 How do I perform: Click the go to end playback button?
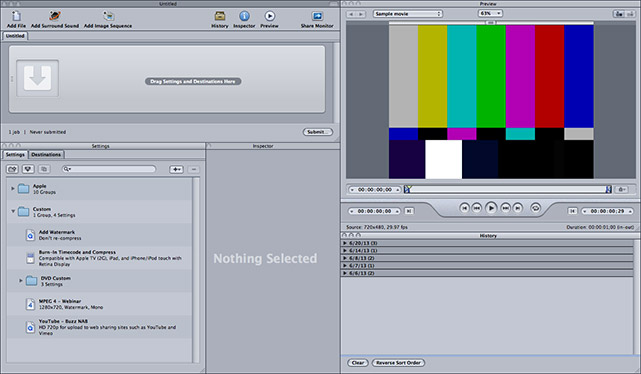click(518, 208)
